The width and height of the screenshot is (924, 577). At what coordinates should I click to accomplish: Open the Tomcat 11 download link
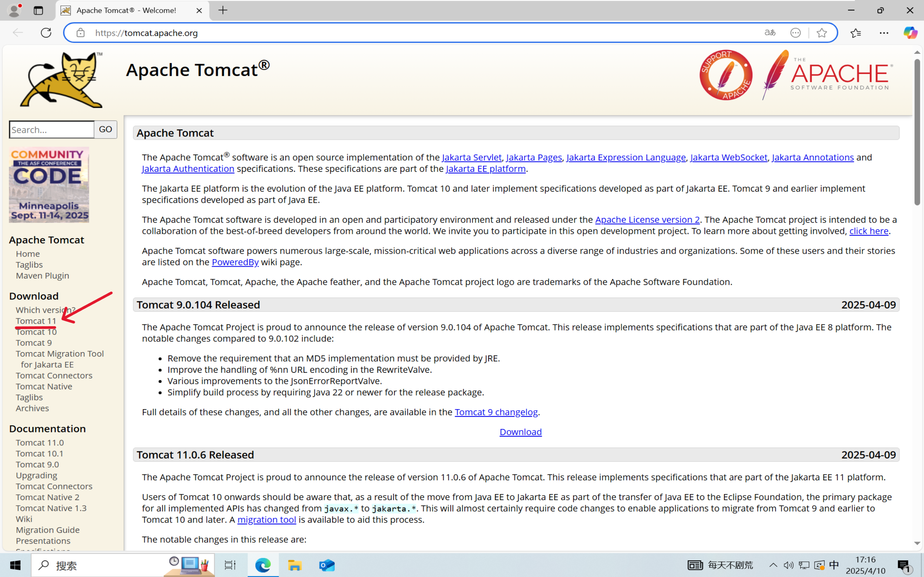pos(36,321)
